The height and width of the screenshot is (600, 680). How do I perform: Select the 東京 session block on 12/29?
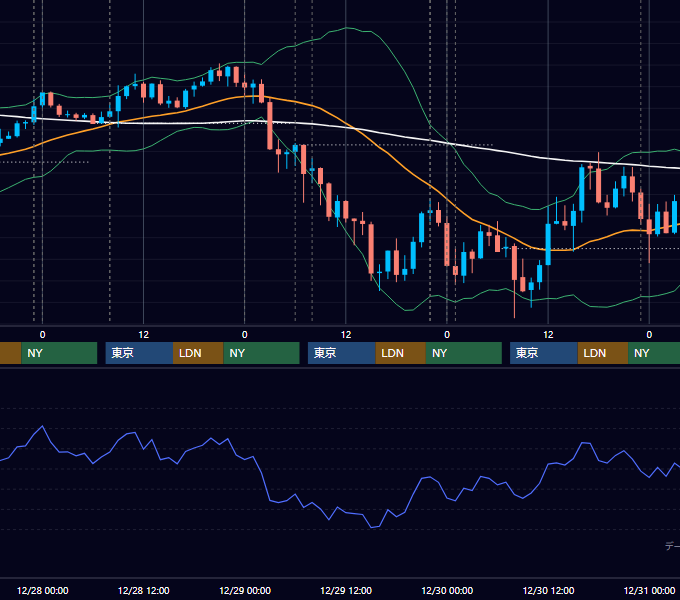pyautogui.click(x=342, y=353)
